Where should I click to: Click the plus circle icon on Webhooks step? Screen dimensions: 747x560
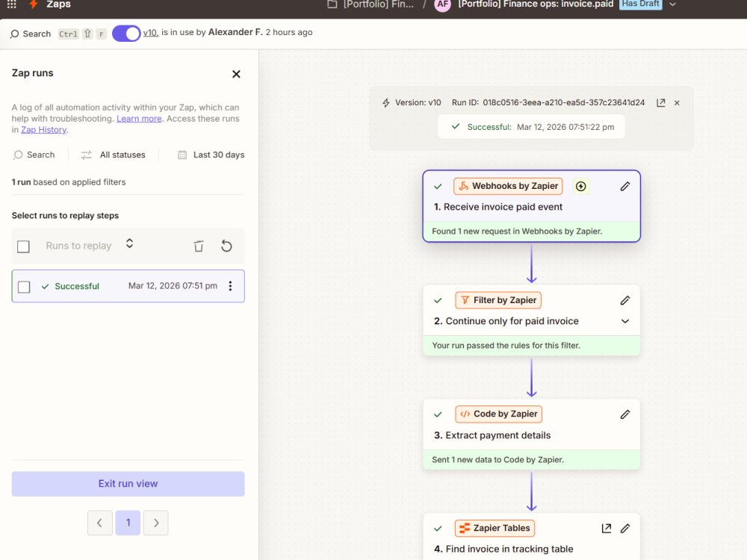(580, 186)
